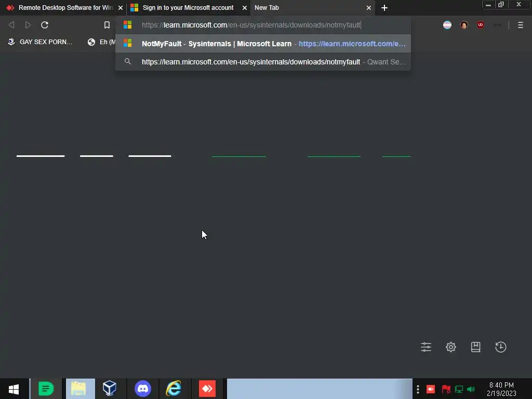This screenshot has height=399, width=532.
Task: Minimize the browser window
Action: [488, 5]
